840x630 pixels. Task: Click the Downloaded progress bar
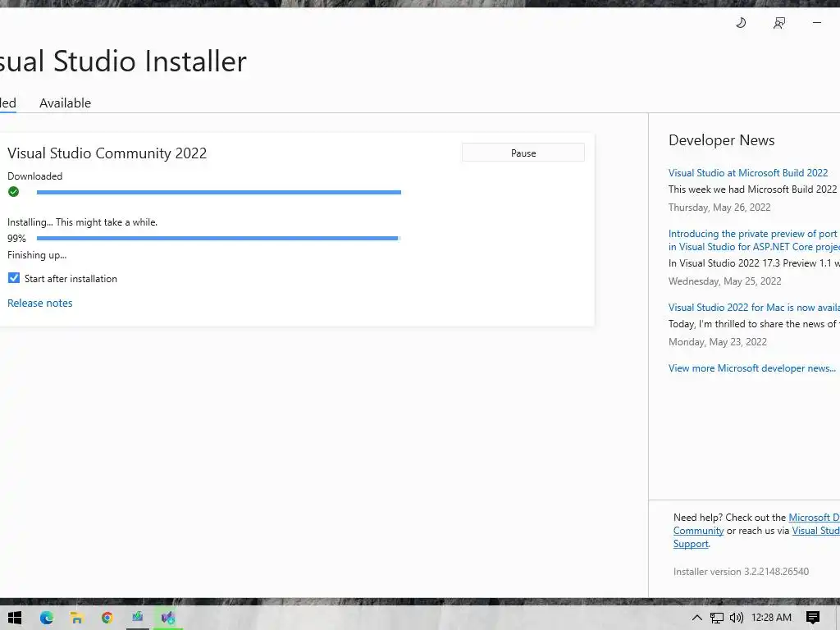218,192
